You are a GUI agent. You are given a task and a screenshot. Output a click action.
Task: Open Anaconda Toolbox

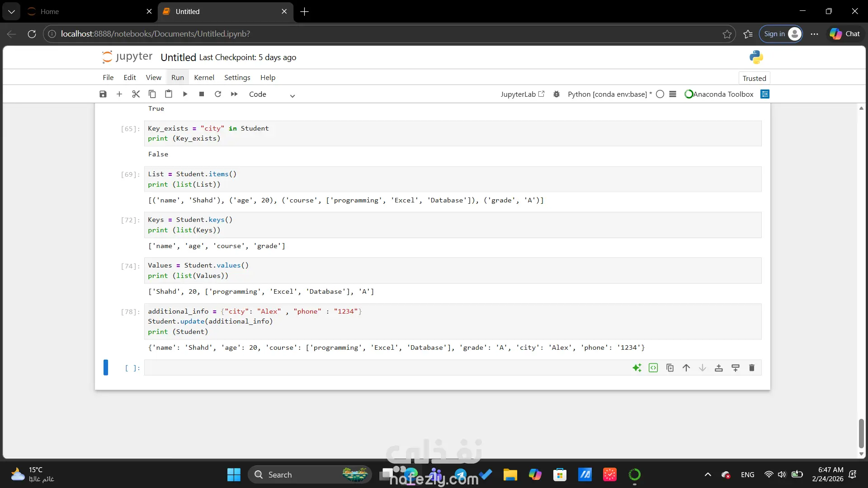pos(719,94)
